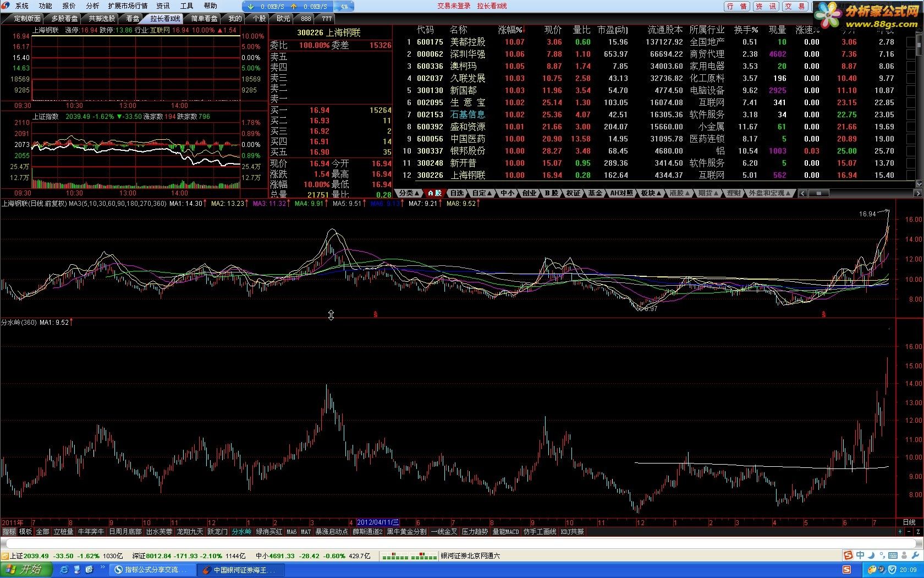Click the 资讯 button at top right
The height and width of the screenshot is (578, 924).
tap(766, 7)
